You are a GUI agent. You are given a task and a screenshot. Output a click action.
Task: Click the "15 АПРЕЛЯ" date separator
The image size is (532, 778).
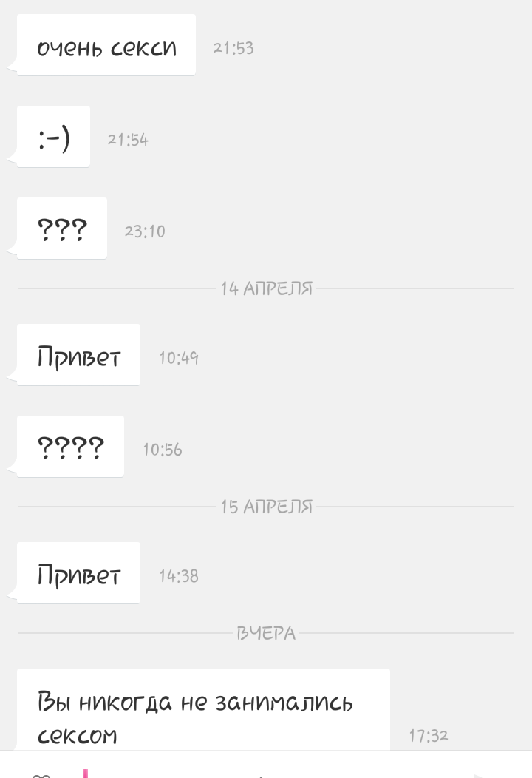[x=266, y=507]
